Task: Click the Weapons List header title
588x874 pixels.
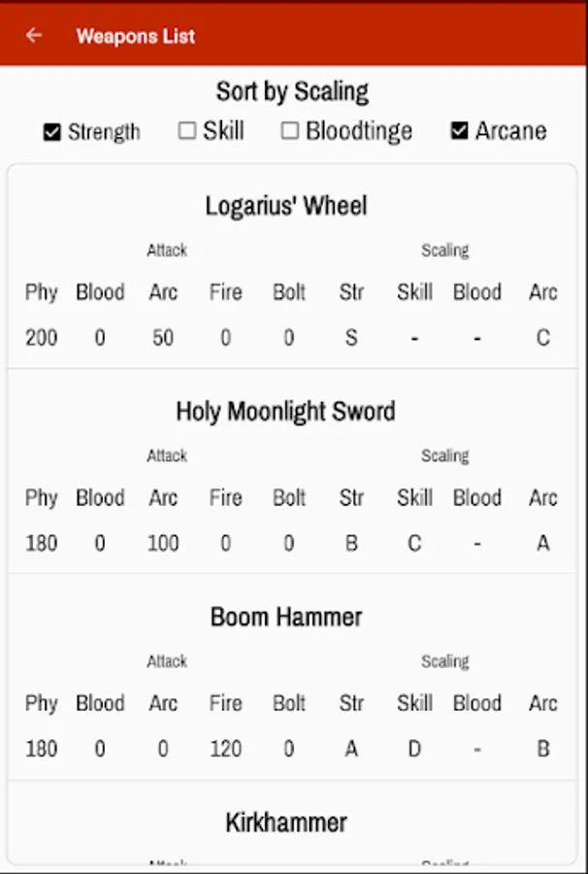Action: click(x=136, y=36)
